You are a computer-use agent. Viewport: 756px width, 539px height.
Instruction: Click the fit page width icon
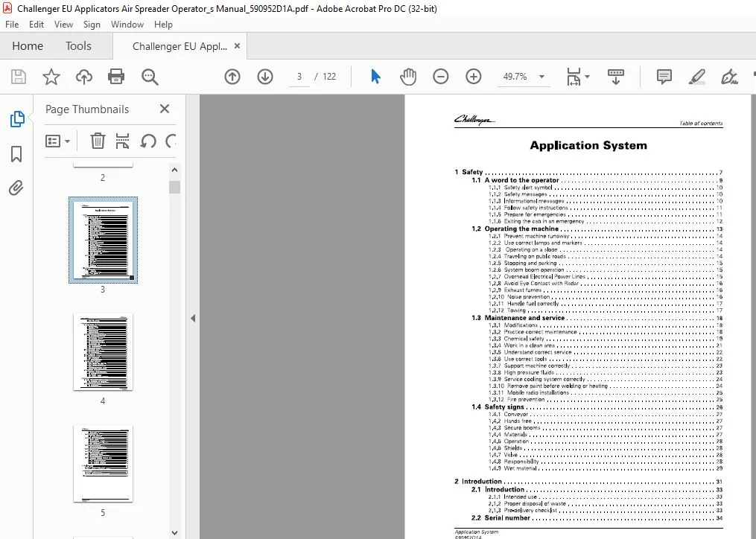pos(574,77)
